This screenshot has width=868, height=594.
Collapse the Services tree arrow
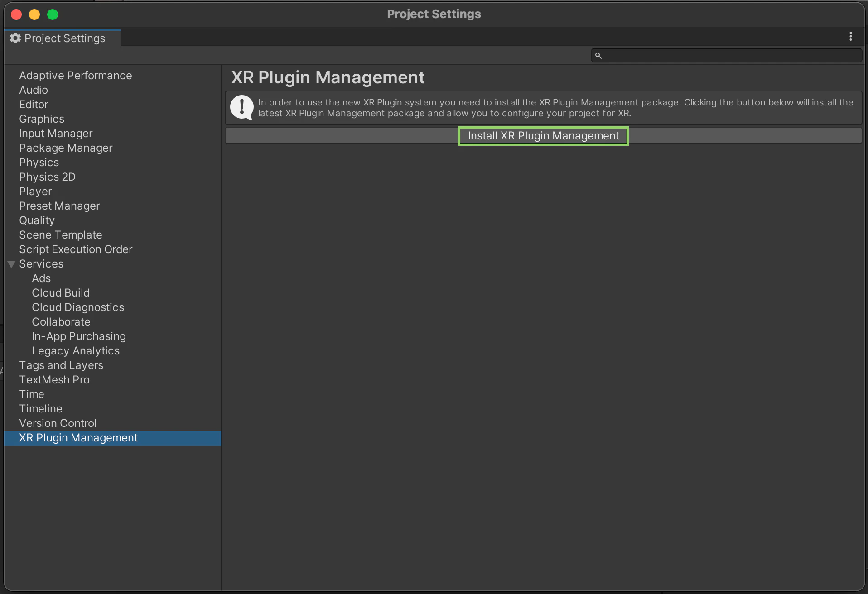11,264
